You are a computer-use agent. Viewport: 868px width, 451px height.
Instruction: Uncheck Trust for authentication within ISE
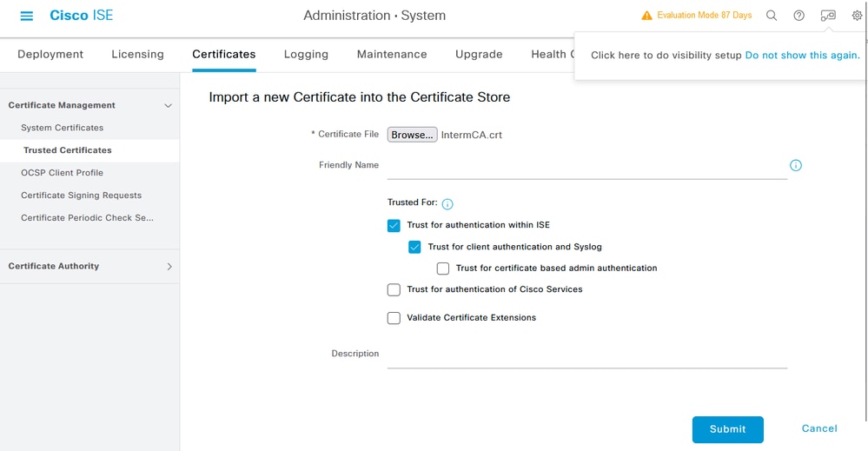(394, 225)
